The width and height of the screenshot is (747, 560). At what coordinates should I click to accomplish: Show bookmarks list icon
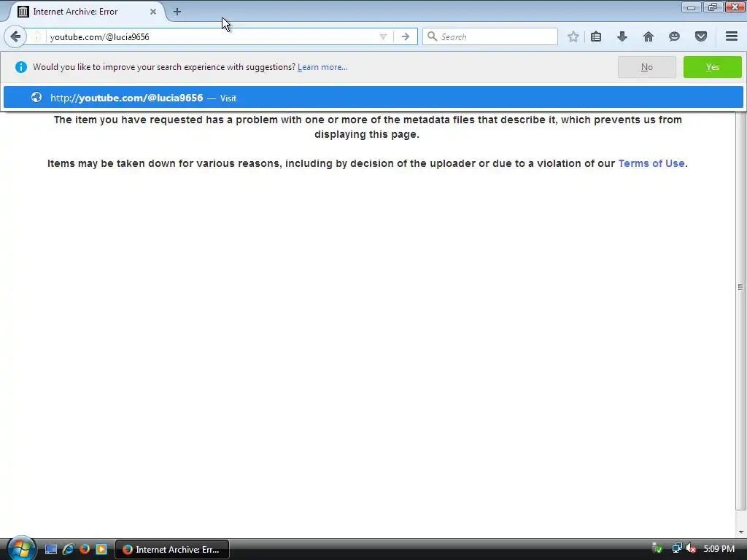tap(596, 36)
